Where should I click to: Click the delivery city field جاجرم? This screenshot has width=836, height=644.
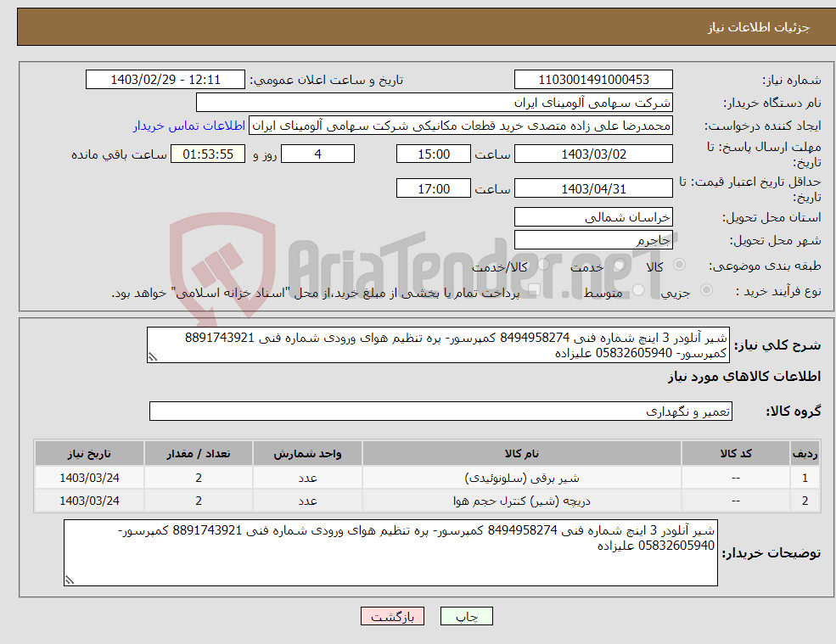593,240
